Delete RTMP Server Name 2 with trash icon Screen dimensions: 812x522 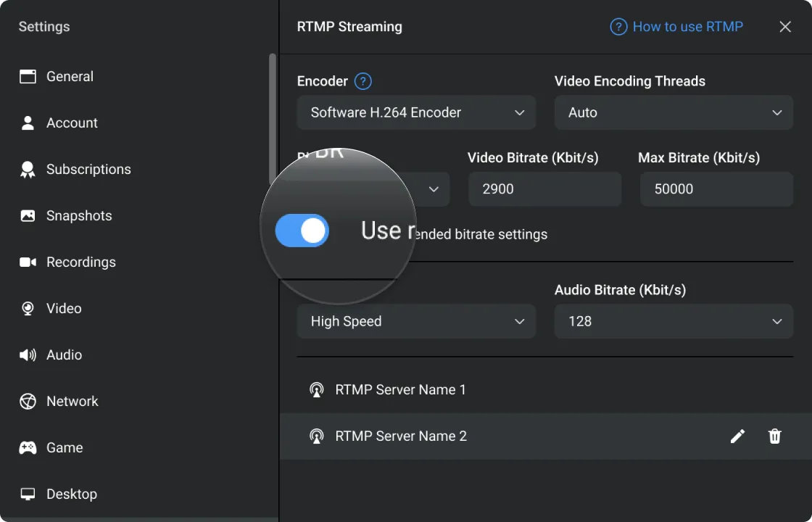(775, 436)
